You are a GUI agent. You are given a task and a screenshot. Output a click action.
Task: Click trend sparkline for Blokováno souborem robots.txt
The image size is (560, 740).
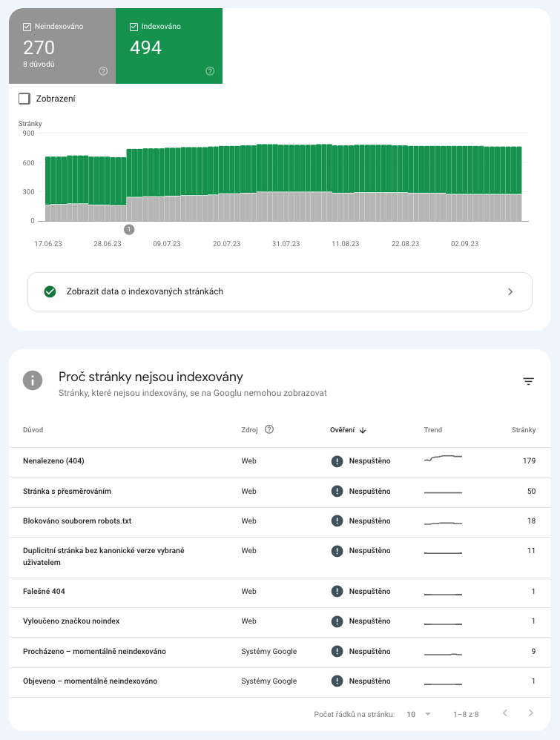point(443,523)
